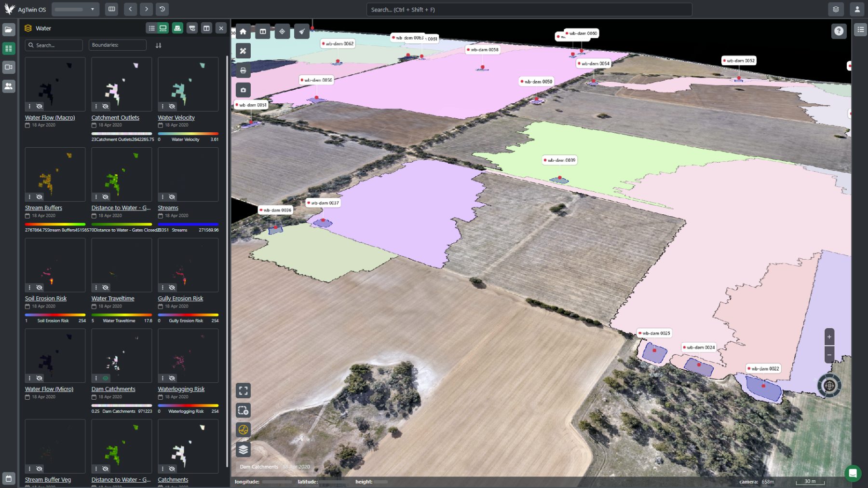Open the video camera sidebar panel
This screenshot has width=868, height=488.
click(x=9, y=67)
